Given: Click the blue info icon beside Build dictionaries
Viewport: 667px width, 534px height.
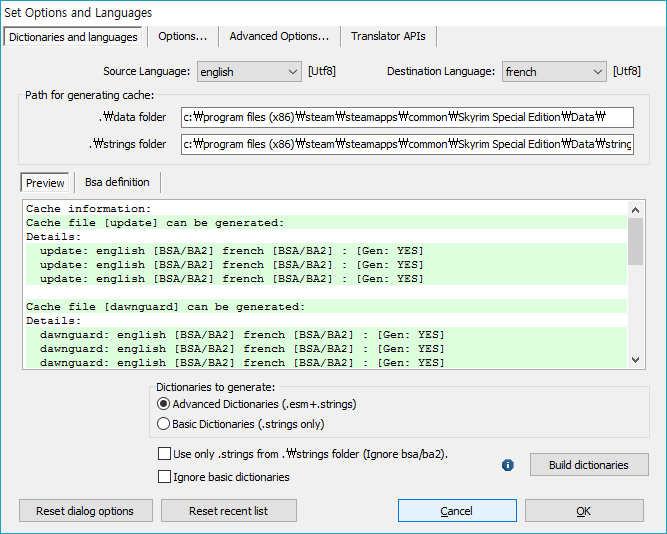Looking at the screenshot, I should 507,465.
